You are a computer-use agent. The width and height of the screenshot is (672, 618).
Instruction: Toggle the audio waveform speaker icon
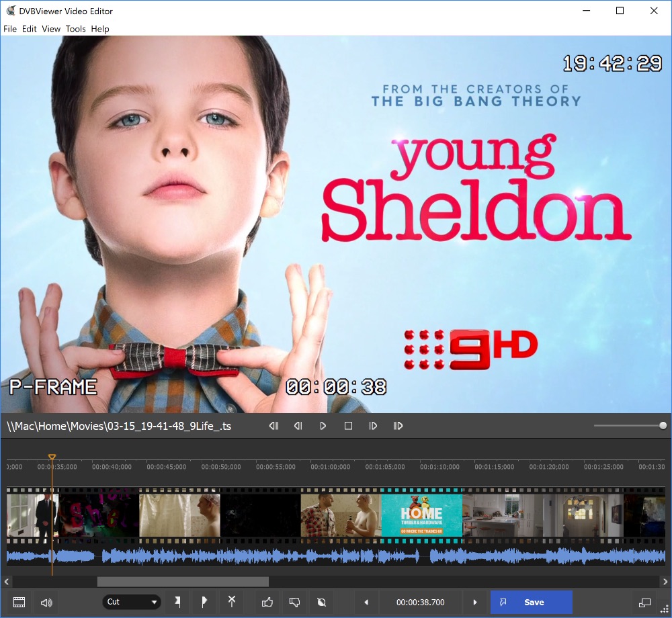pos(46,602)
